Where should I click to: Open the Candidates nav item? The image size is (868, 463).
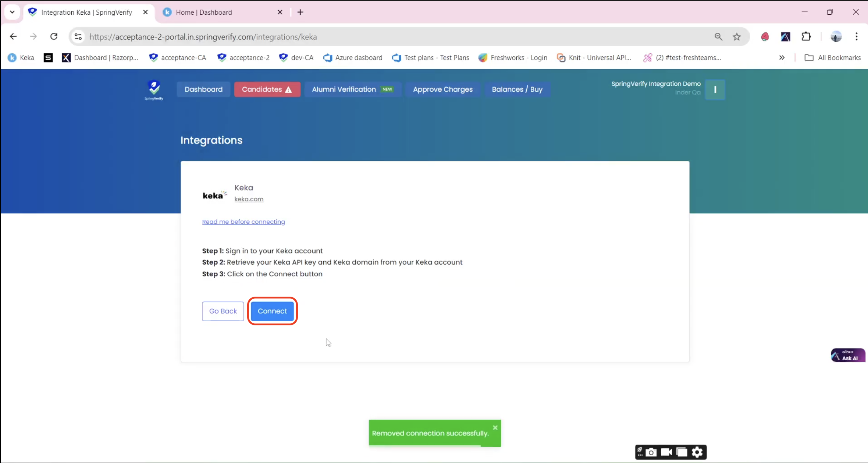pos(267,89)
